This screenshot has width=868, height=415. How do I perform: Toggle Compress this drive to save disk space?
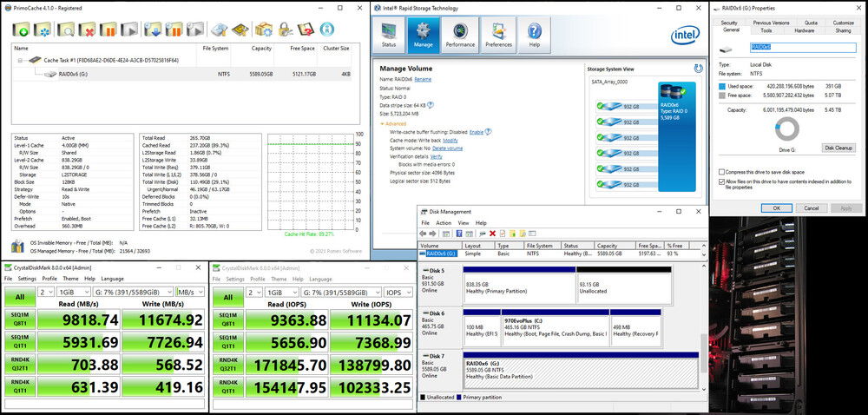tap(722, 172)
